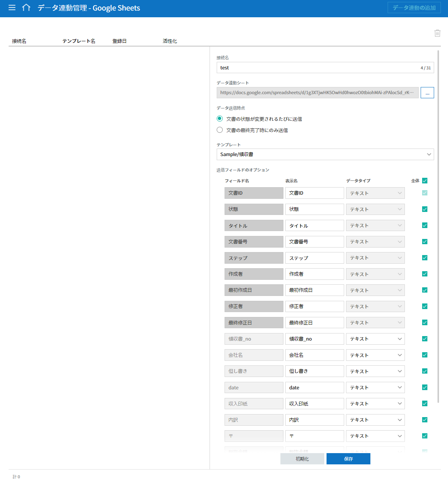The width and height of the screenshot is (448, 482).
Task: Go to home via house icon
Action: pyautogui.click(x=26, y=8)
